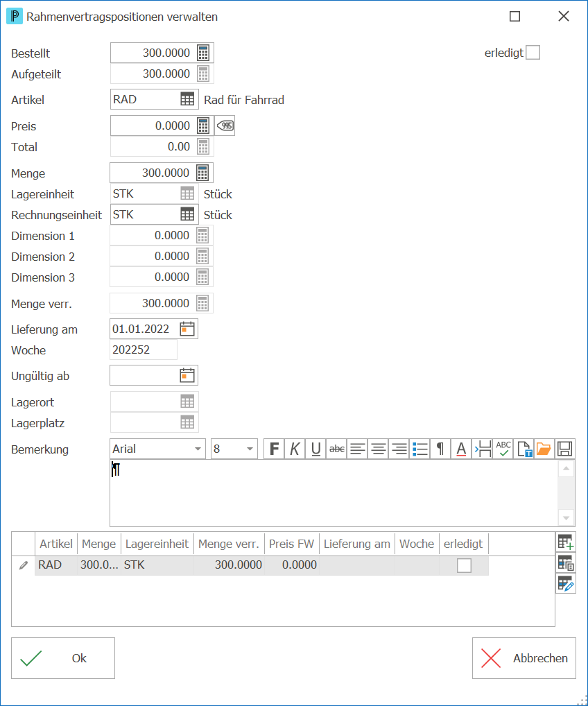Open the font color tool
Screen dimensions: 588x706
(x=462, y=449)
